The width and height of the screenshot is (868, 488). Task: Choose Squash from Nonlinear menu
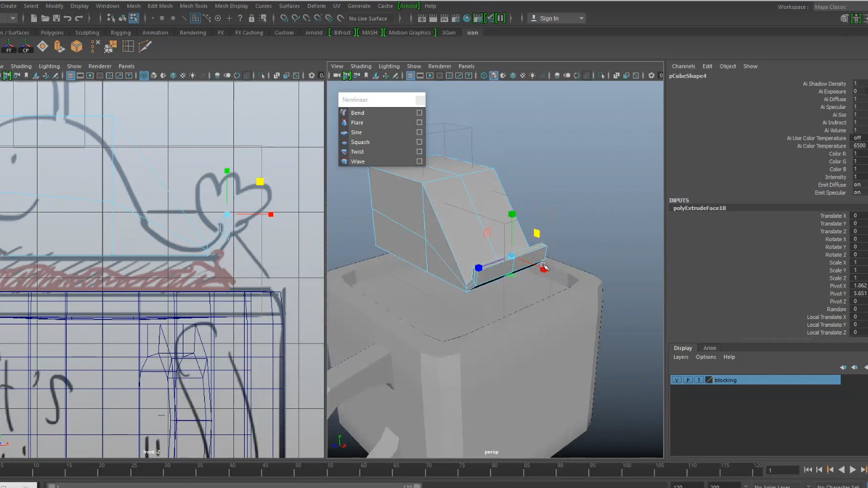[x=360, y=142]
